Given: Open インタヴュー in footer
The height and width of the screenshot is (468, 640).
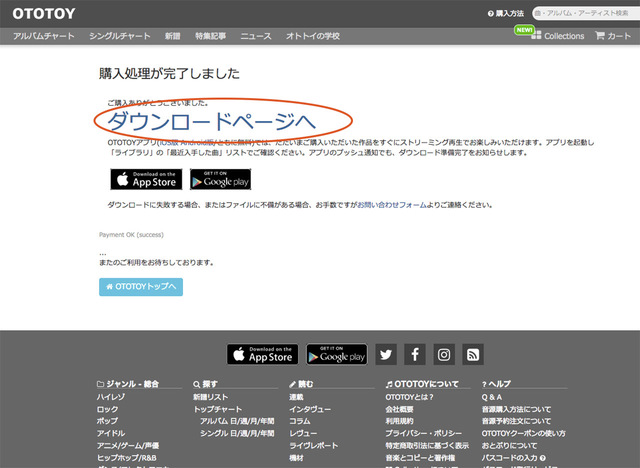Looking at the screenshot, I should click(310, 409).
